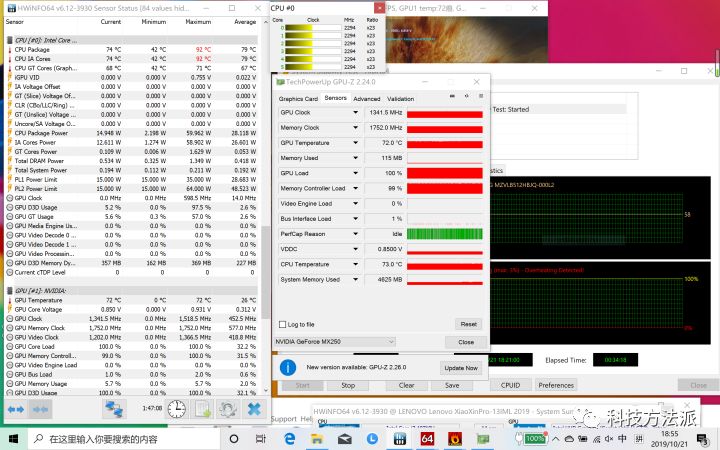Open GPU Load sensor dropdown arrow
The height and width of the screenshot is (450, 720).
pos(355,173)
